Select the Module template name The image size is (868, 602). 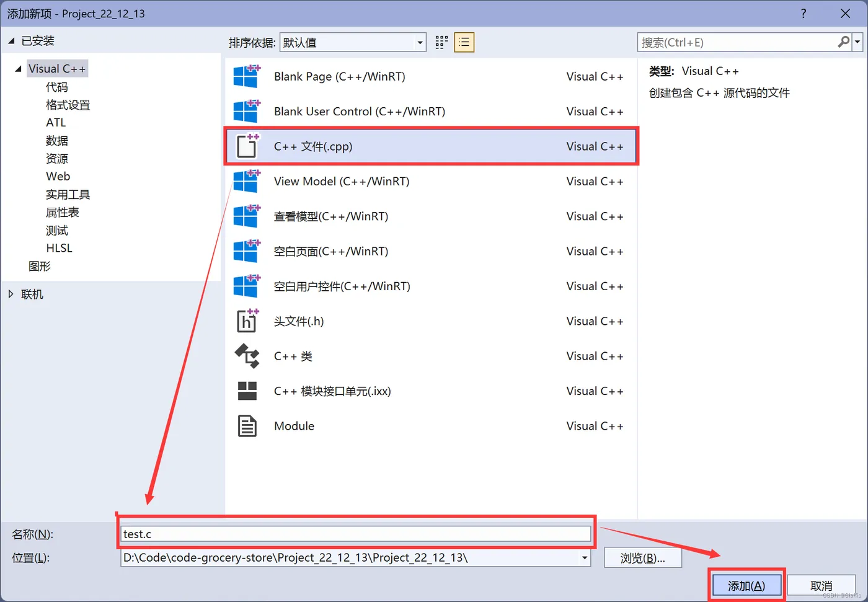(294, 426)
